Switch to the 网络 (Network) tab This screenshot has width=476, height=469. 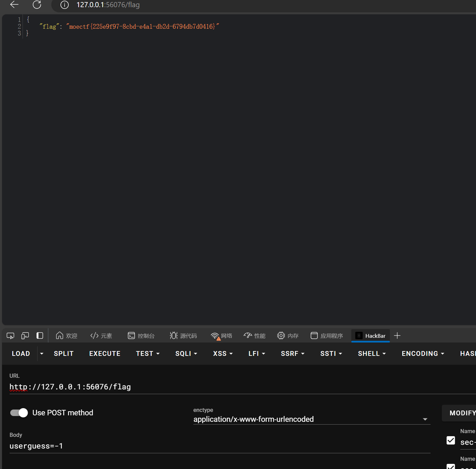point(221,336)
